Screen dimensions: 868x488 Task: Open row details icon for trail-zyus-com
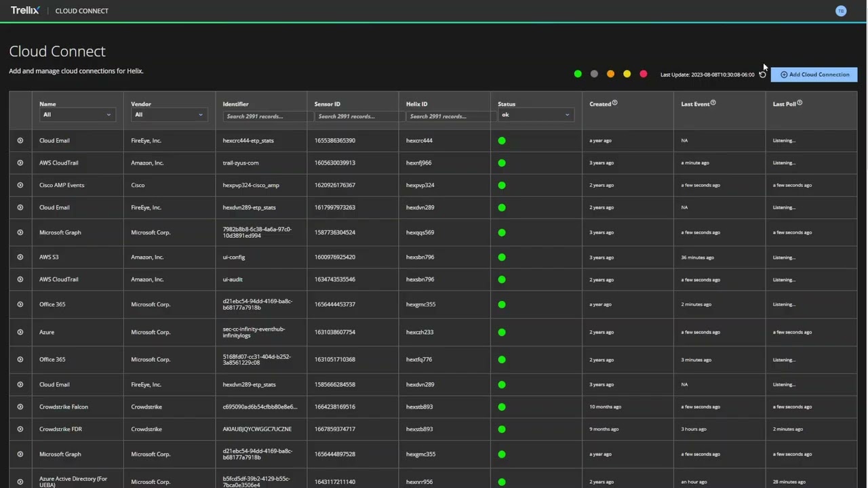20,163
